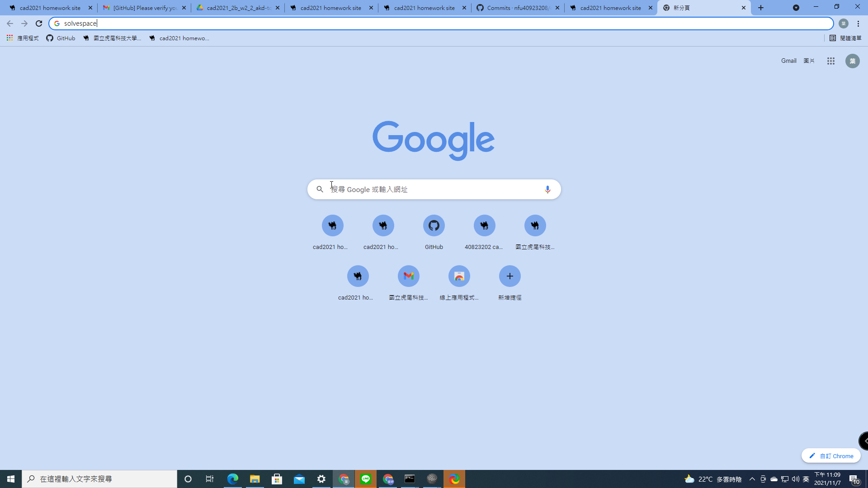Open the cad2021 homewo... bookmark
Screen dimensions: 868x488
point(179,38)
